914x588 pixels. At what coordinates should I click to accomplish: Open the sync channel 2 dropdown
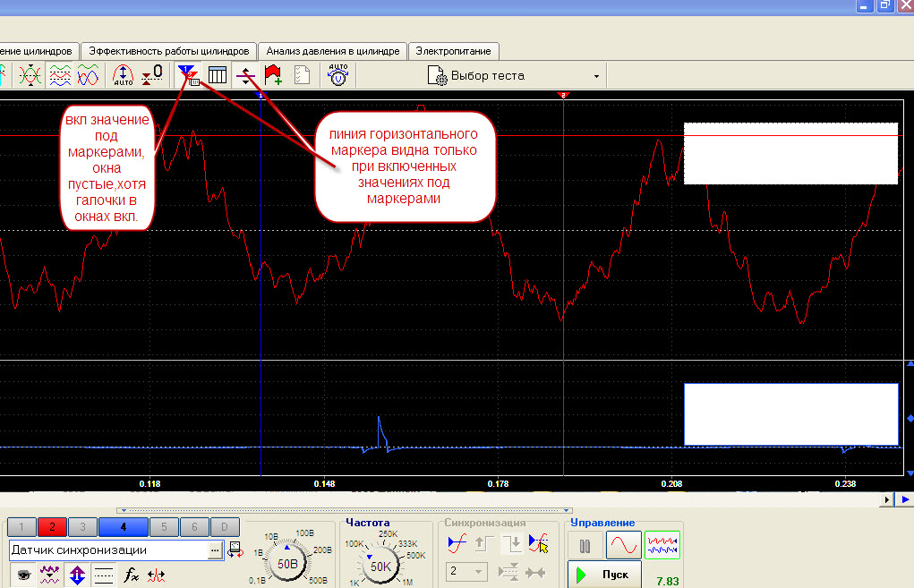(467, 572)
